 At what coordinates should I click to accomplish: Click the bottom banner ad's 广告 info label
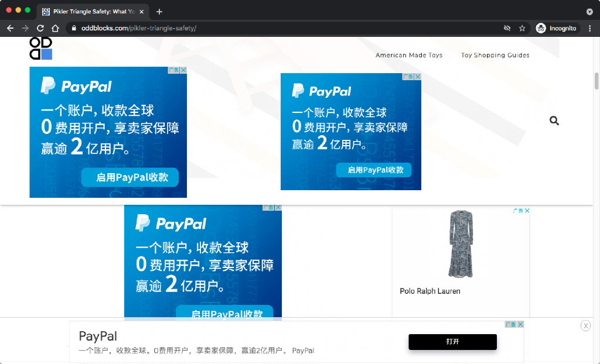511,324
